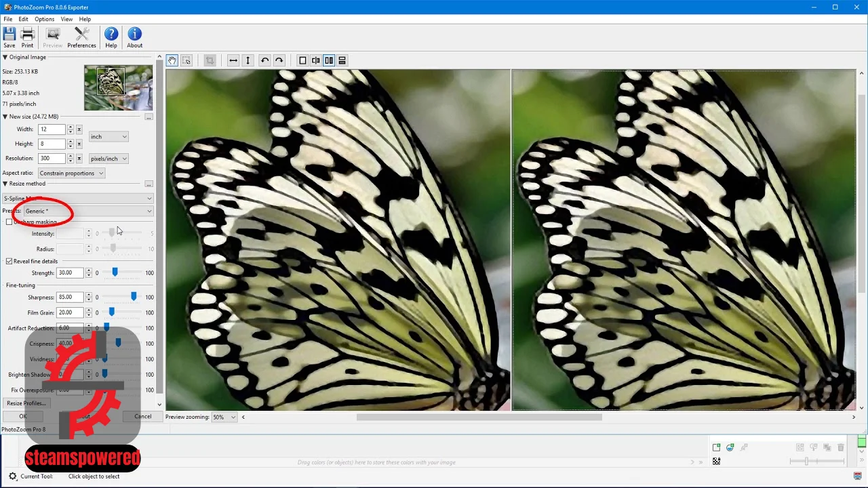This screenshot has height=488, width=868.
Task: Click the Cancel button
Action: (x=142, y=416)
